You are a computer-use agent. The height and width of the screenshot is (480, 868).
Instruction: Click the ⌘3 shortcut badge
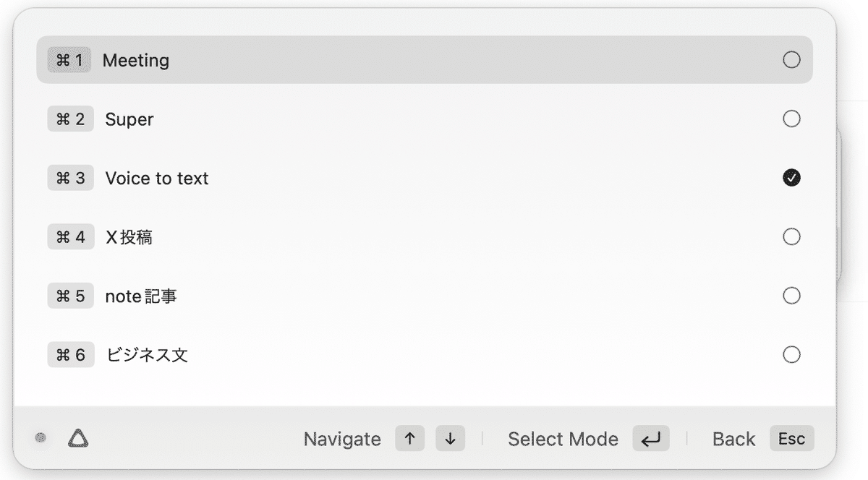coord(71,178)
